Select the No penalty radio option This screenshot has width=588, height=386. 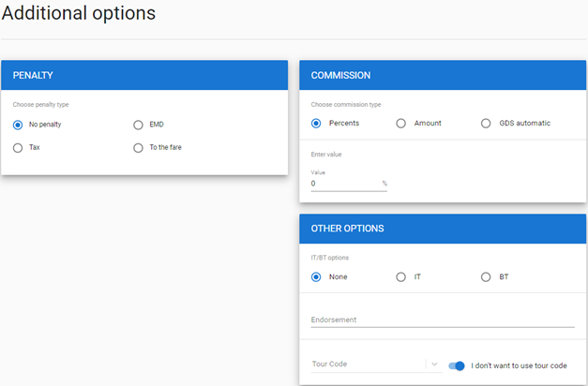point(18,125)
